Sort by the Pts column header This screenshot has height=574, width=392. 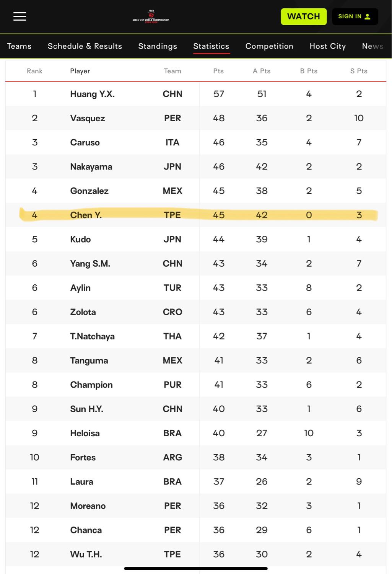218,71
